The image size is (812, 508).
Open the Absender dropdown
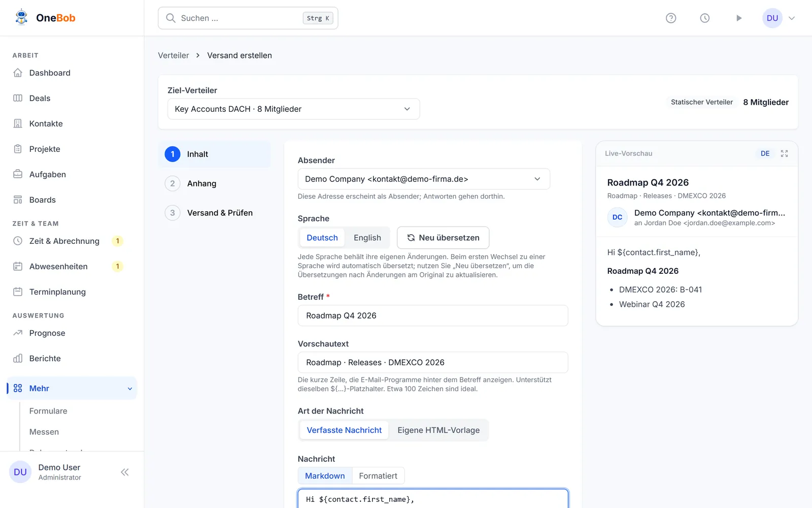pos(424,179)
